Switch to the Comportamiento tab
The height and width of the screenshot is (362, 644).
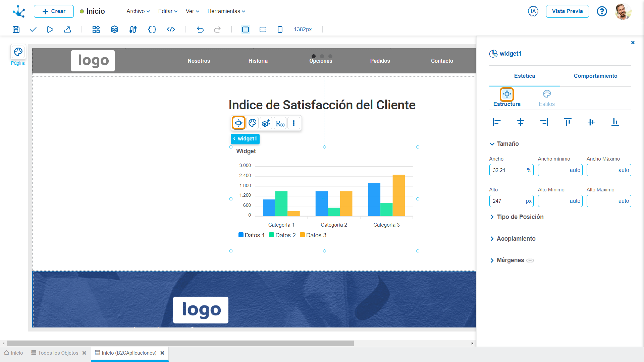tap(595, 76)
